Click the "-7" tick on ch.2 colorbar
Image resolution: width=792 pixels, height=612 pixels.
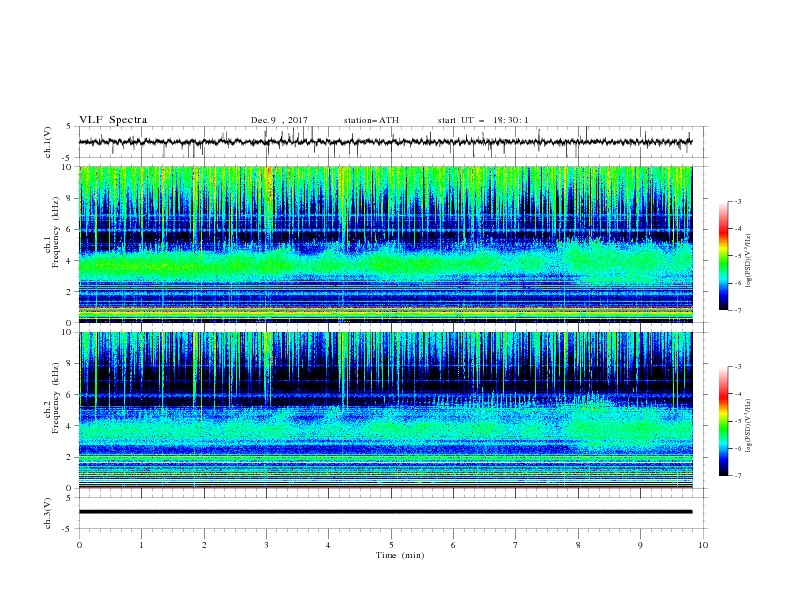point(737,476)
